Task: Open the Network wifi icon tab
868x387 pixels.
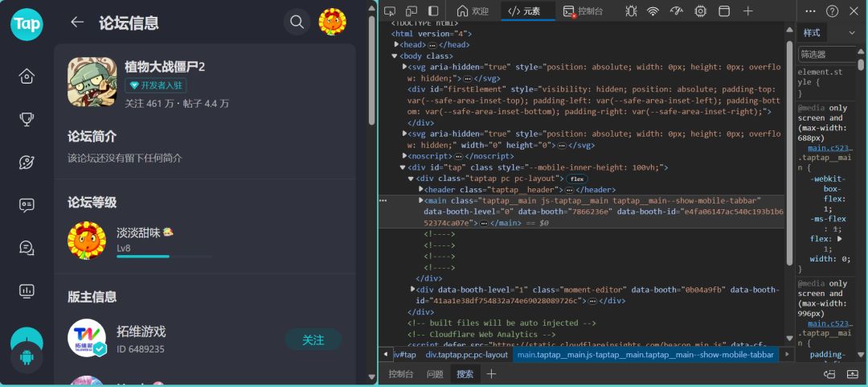Action: tap(653, 11)
